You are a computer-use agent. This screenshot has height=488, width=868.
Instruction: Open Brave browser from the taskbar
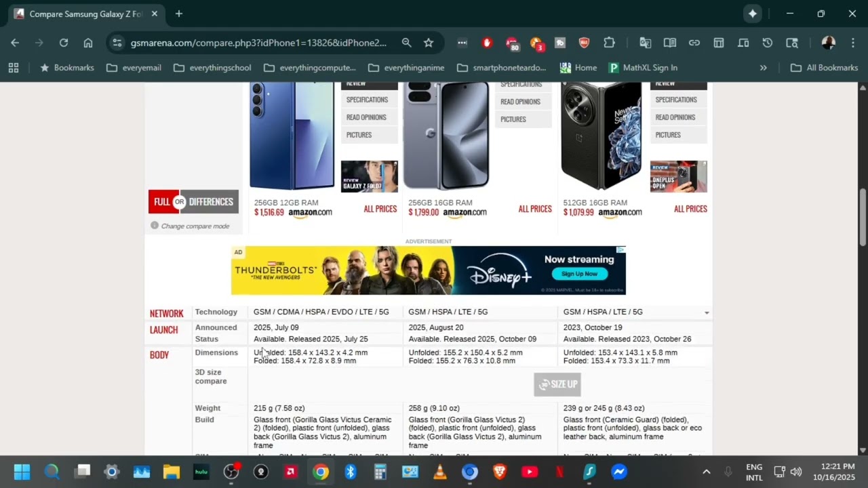pyautogui.click(x=500, y=472)
